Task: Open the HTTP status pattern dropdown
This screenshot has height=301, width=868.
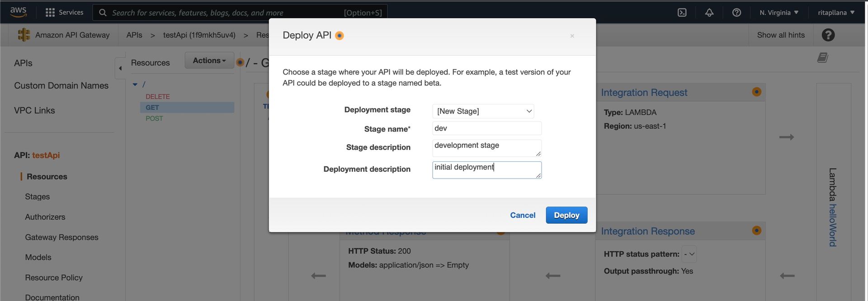Action: click(689, 254)
